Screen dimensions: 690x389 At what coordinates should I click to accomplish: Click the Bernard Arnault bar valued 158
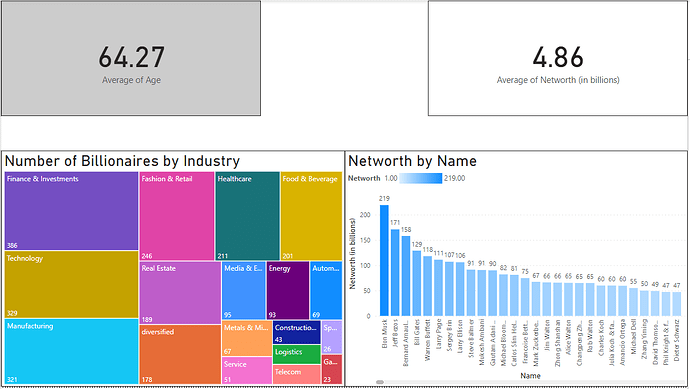click(x=406, y=276)
